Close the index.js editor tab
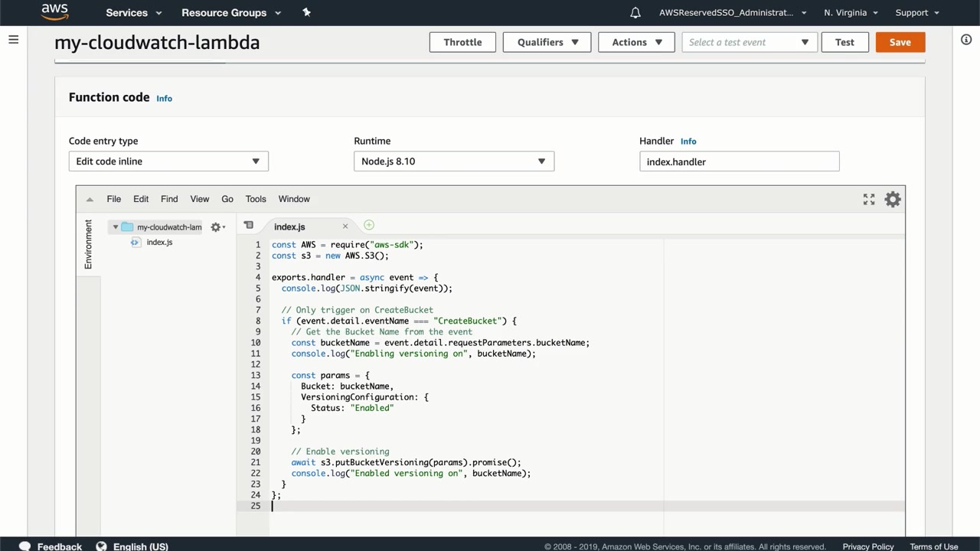Image resolution: width=980 pixels, height=551 pixels. point(345,226)
